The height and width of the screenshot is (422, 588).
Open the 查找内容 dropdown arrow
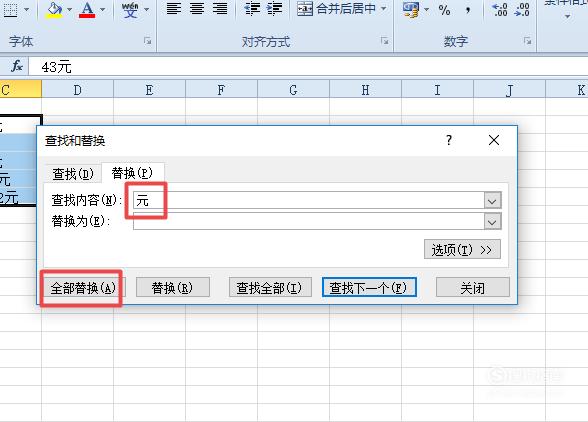coord(492,201)
